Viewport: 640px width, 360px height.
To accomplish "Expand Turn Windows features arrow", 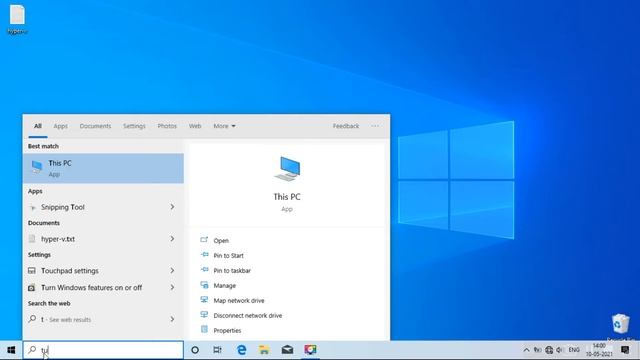I will [172, 288].
